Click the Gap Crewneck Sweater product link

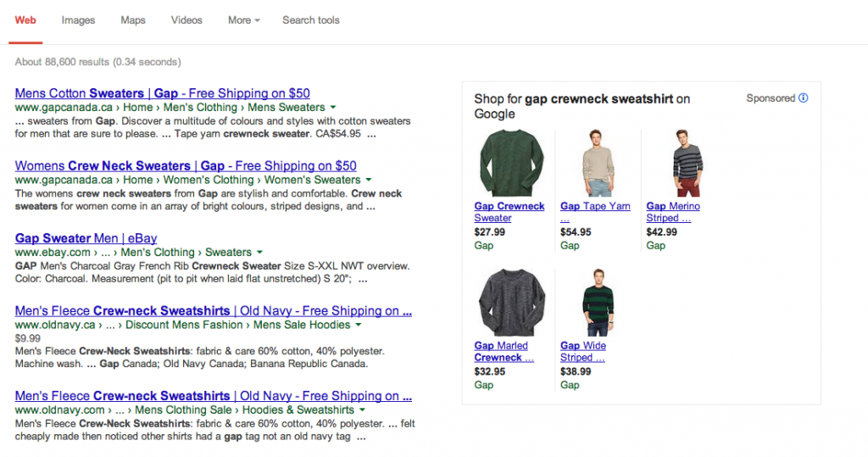509,212
